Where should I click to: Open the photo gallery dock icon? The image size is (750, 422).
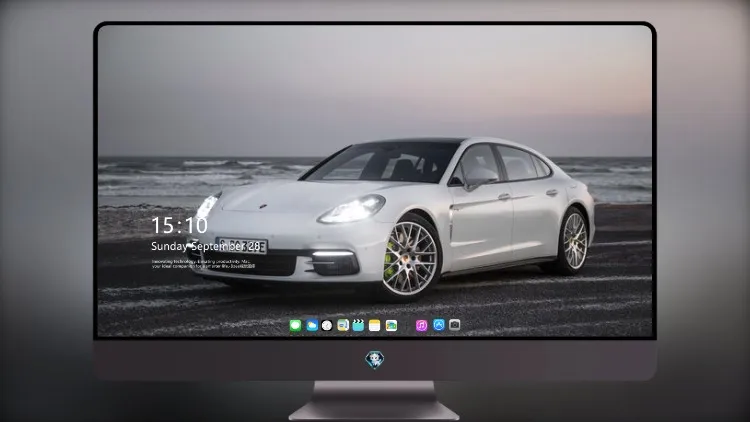(x=391, y=326)
